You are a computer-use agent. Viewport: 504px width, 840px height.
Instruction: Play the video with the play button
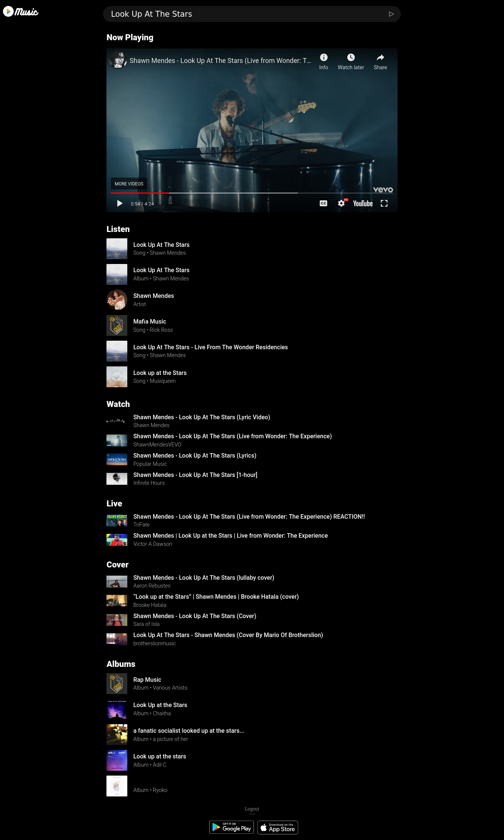[x=119, y=203]
